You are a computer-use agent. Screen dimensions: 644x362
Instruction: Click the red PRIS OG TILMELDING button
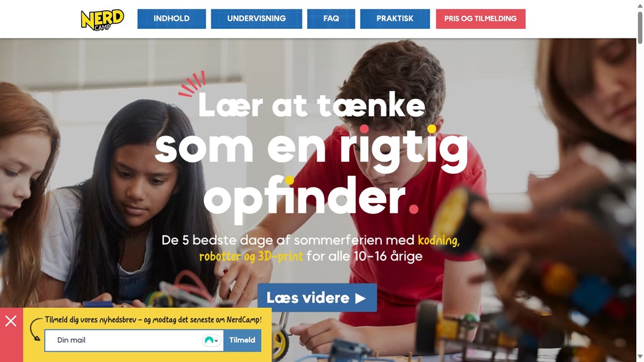point(481,19)
